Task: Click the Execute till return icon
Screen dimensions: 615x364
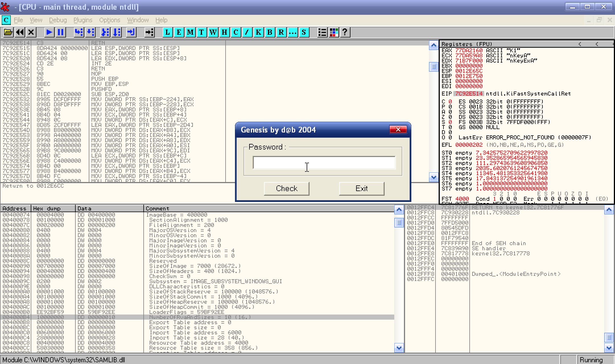Action: click(131, 32)
